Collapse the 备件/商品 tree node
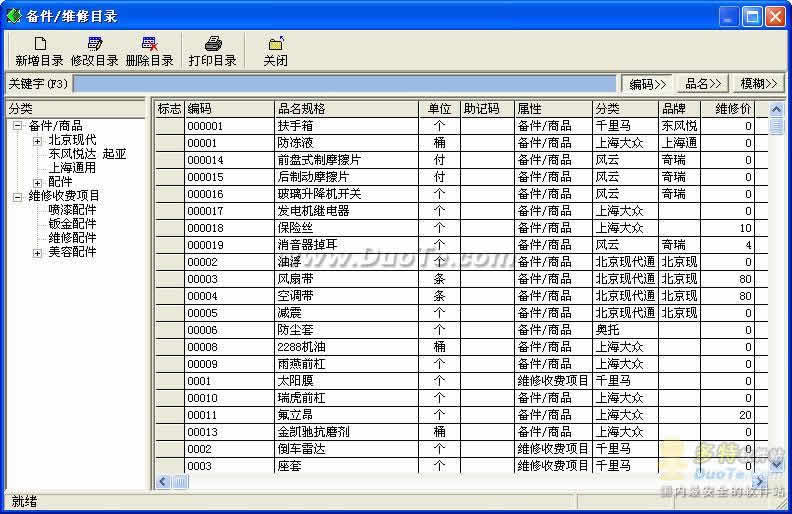Viewport: 792px width, 514px height. 18,126
